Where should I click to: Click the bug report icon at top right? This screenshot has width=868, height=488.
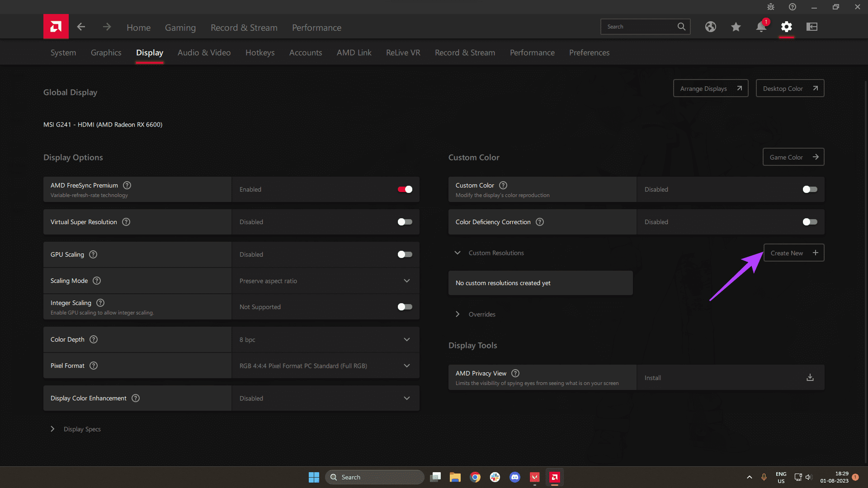(x=770, y=7)
